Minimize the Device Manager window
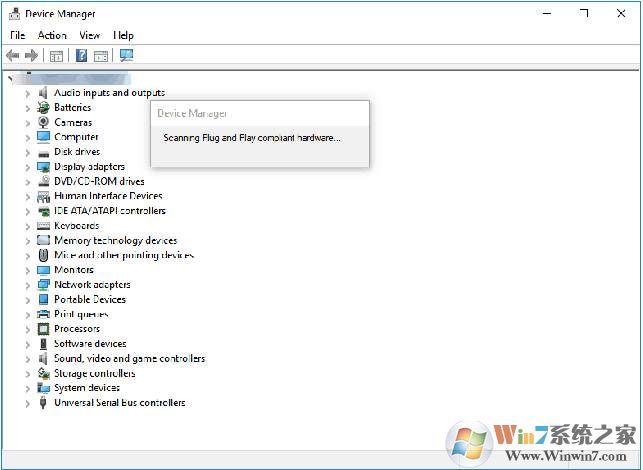643x470 pixels. pos(547,14)
